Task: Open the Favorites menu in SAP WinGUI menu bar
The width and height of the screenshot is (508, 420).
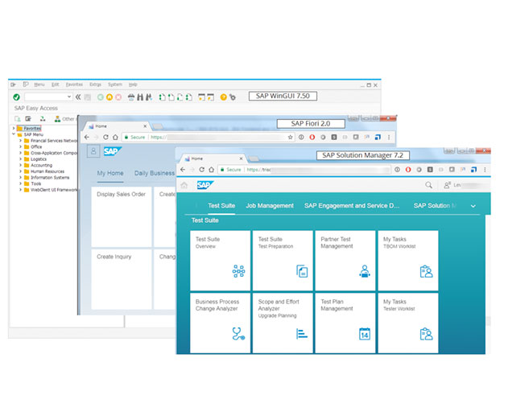Action: point(74,84)
